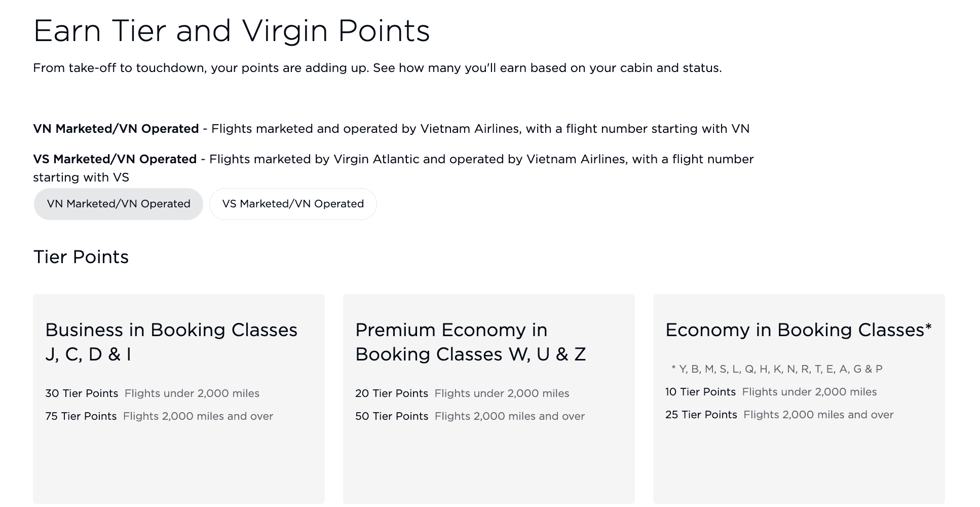Click the Earn Tier and Virgin Points heading

click(232, 31)
